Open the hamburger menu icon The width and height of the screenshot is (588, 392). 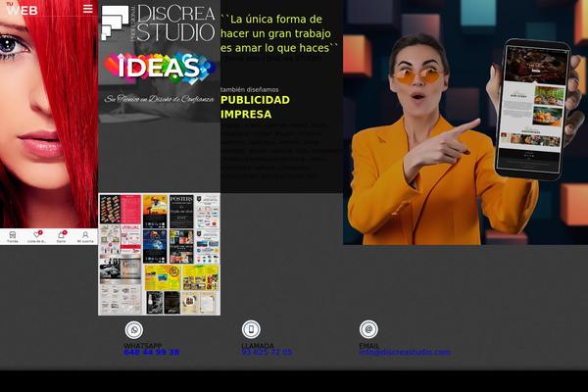(x=88, y=9)
